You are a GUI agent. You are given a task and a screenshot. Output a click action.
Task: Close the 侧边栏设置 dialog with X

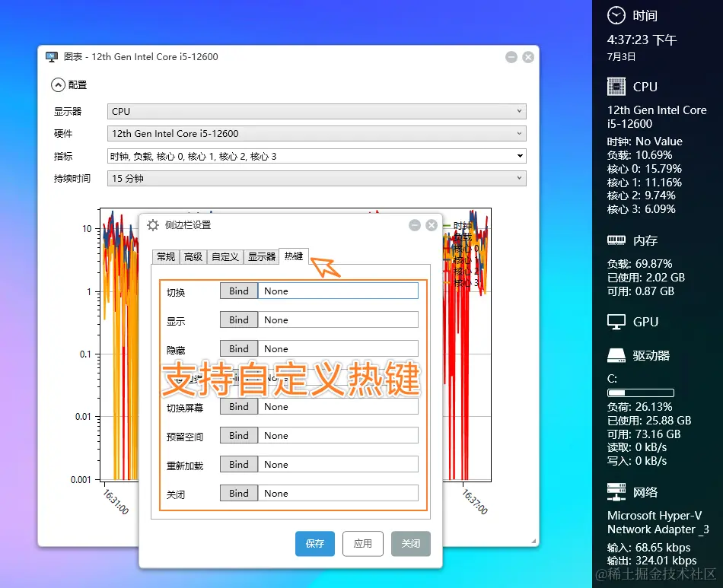(x=432, y=225)
